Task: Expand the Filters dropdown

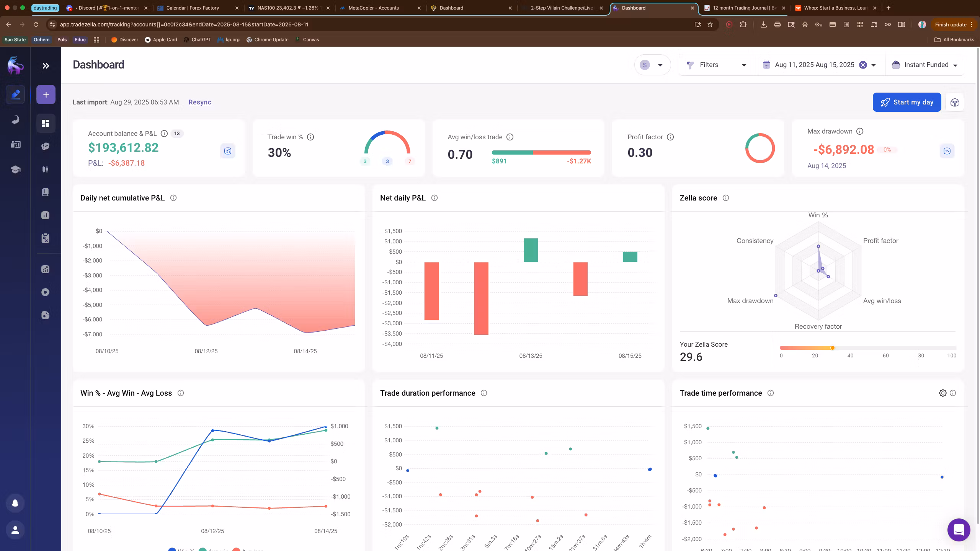Action: coord(717,65)
